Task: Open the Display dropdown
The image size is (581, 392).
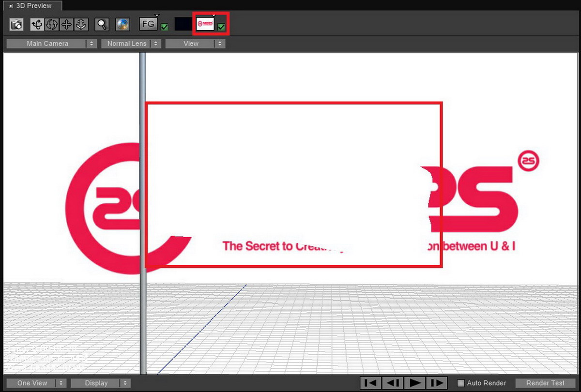Action: tap(101, 383)
